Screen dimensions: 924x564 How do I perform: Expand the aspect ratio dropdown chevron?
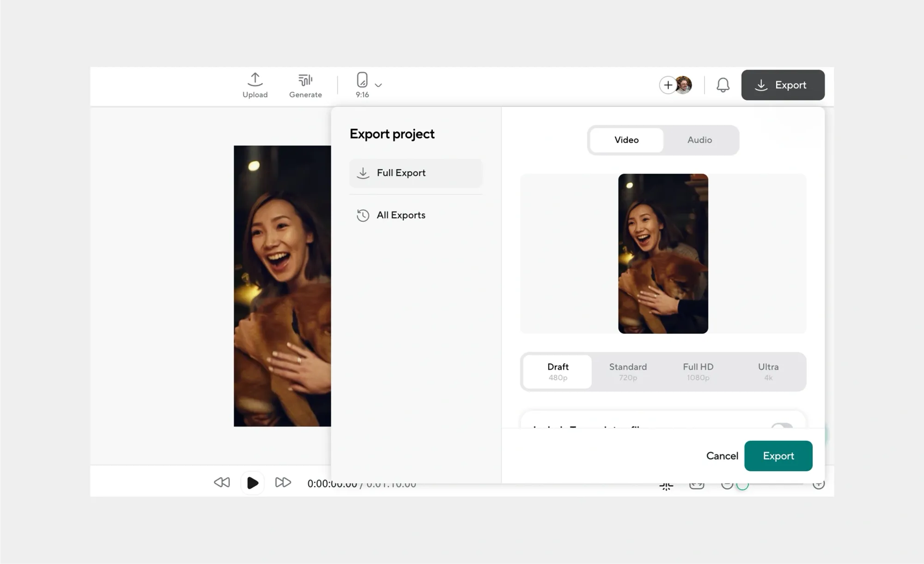(x=378, y=85)
